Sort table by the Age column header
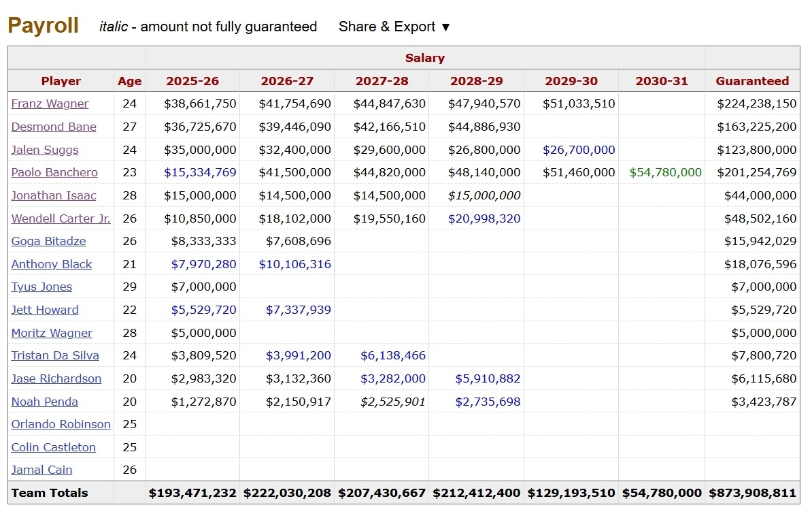 coord(129,81)
